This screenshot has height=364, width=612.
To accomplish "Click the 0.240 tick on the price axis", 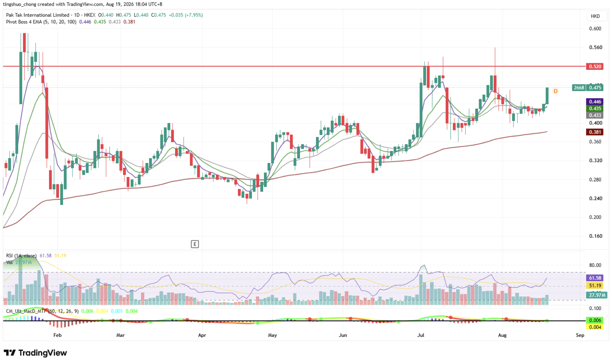I will pyautogui.click(x=595, y=198).
